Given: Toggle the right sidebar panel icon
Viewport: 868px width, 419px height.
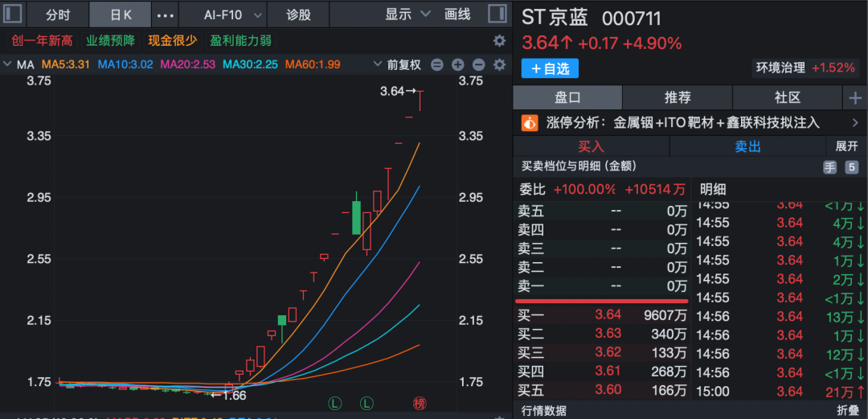Looking at the screenshot, I should [498, 14].
